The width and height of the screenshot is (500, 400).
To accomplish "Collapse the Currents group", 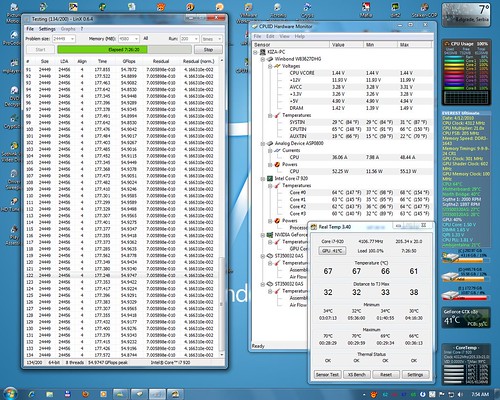I will [x=270, y=151].
